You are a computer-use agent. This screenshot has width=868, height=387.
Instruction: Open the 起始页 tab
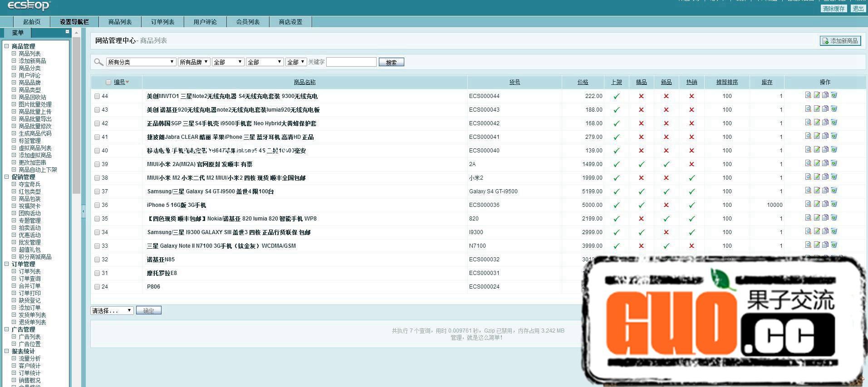(32, 22)
